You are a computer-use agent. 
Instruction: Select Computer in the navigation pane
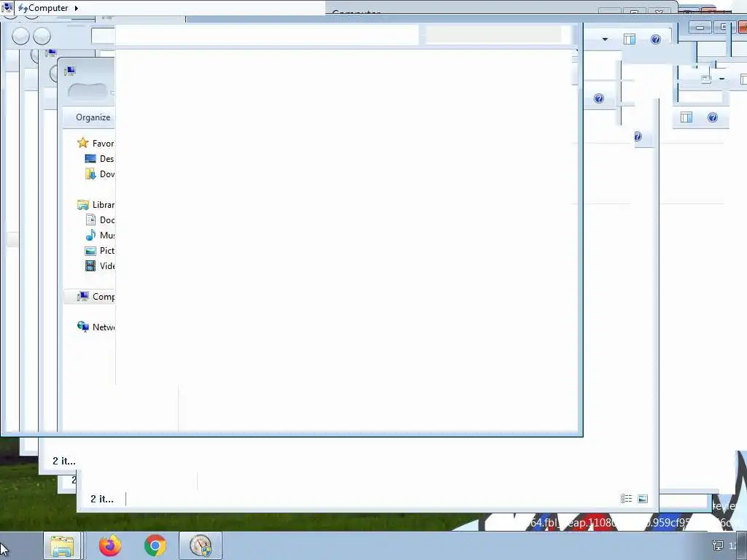point(89,297)
